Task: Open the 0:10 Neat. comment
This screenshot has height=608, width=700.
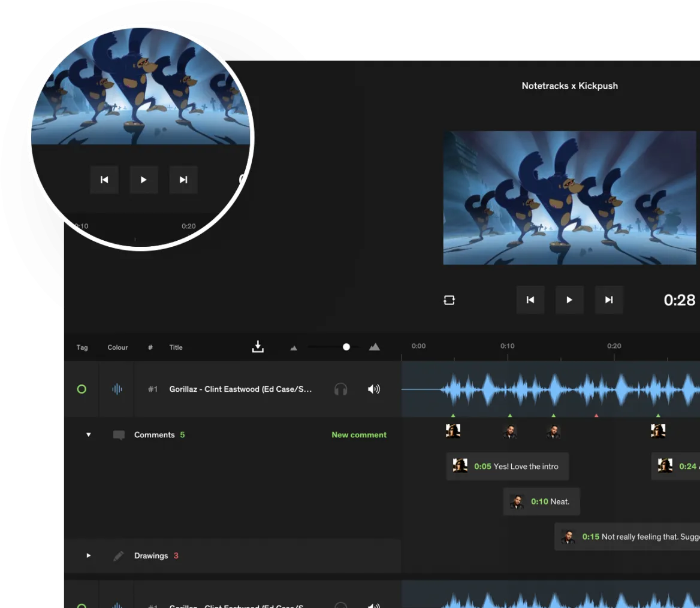Action: point(542,501)
